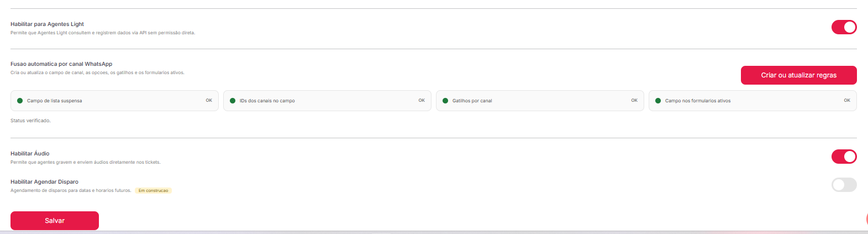
Task: Click OK badge in Campo nos formularios ativos card
Action: (x=847, y=100)
